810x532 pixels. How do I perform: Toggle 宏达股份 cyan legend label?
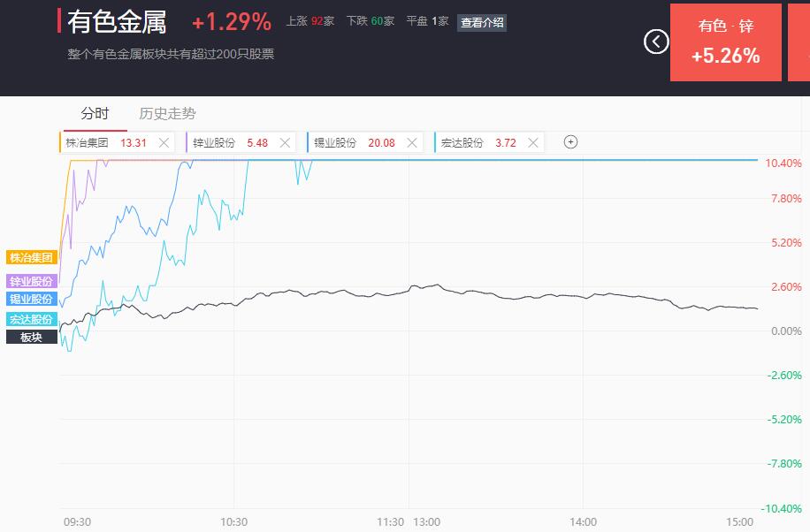[32, 319]
